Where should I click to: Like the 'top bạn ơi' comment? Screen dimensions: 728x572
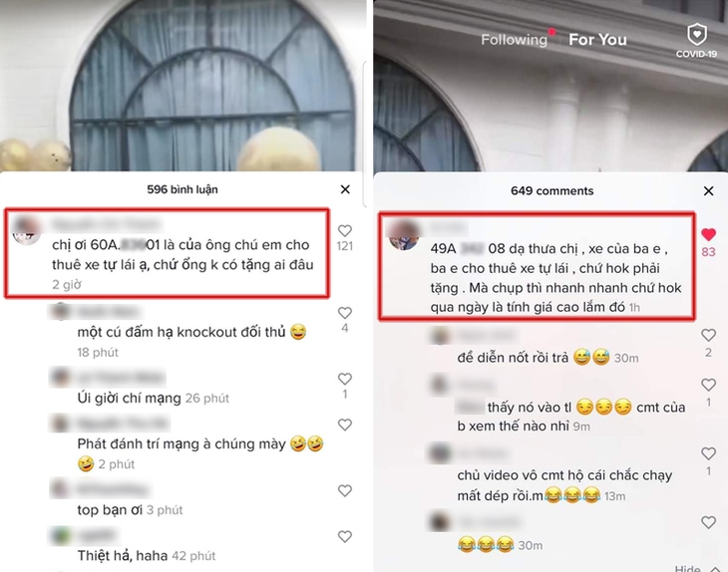344,491
